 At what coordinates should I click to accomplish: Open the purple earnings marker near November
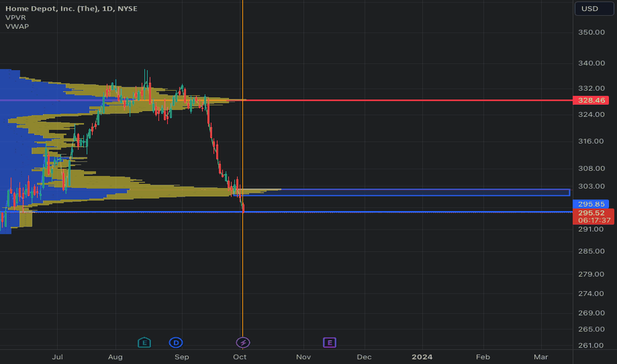(330, 342)
